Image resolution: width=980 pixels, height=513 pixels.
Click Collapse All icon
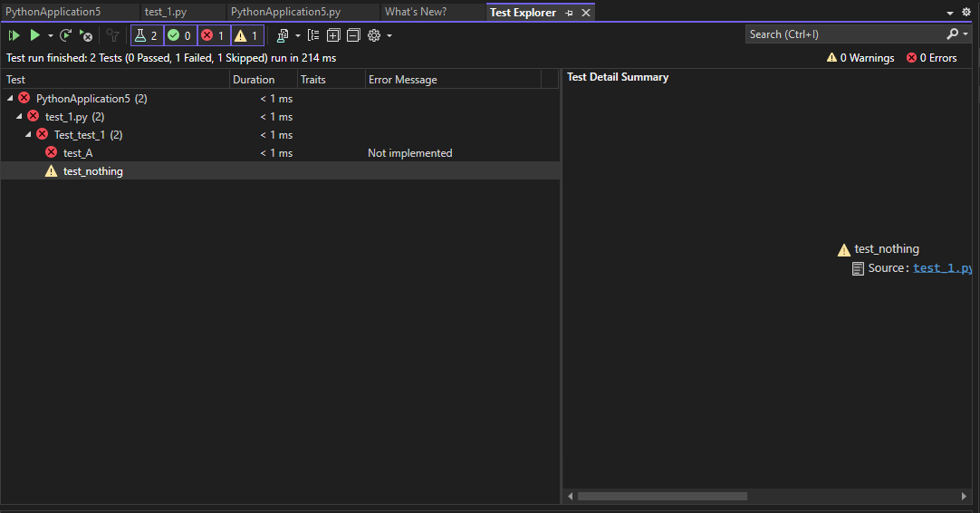coord(354,35)
